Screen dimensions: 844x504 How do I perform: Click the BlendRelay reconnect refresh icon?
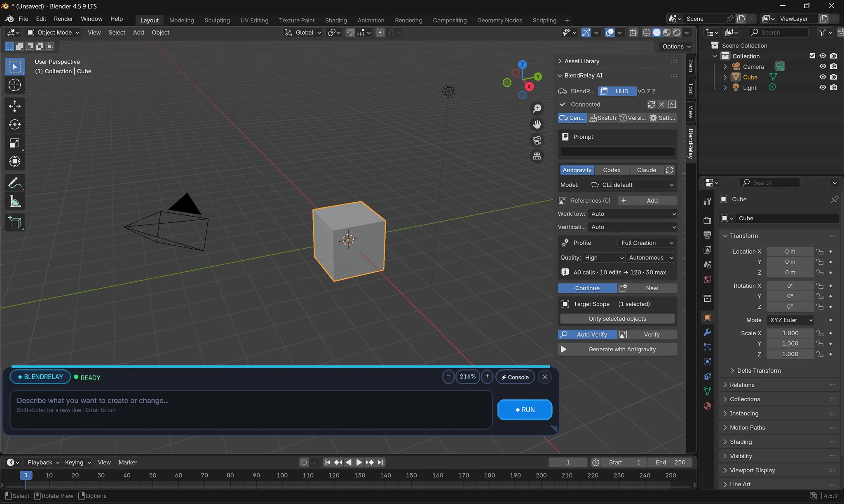pyautogui.click(x=651, y=105)
